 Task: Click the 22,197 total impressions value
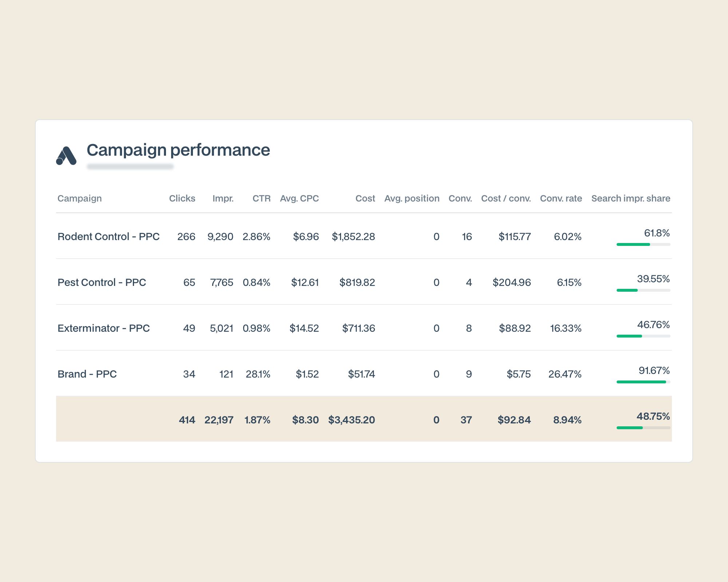click(x=219, y=420)
